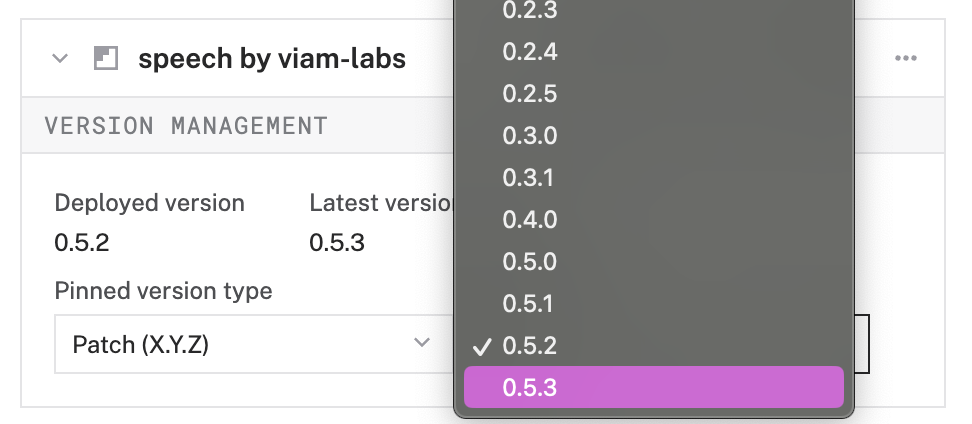Select version 0.5.3 from the list
This screenshot has height=424, width=972.
[654, 387]
